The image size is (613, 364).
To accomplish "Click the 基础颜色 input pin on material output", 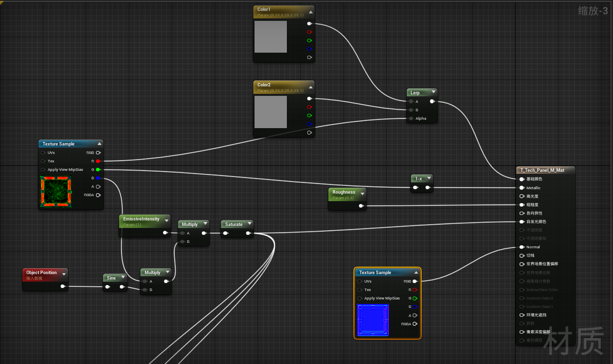I will (x=522, y=179).
